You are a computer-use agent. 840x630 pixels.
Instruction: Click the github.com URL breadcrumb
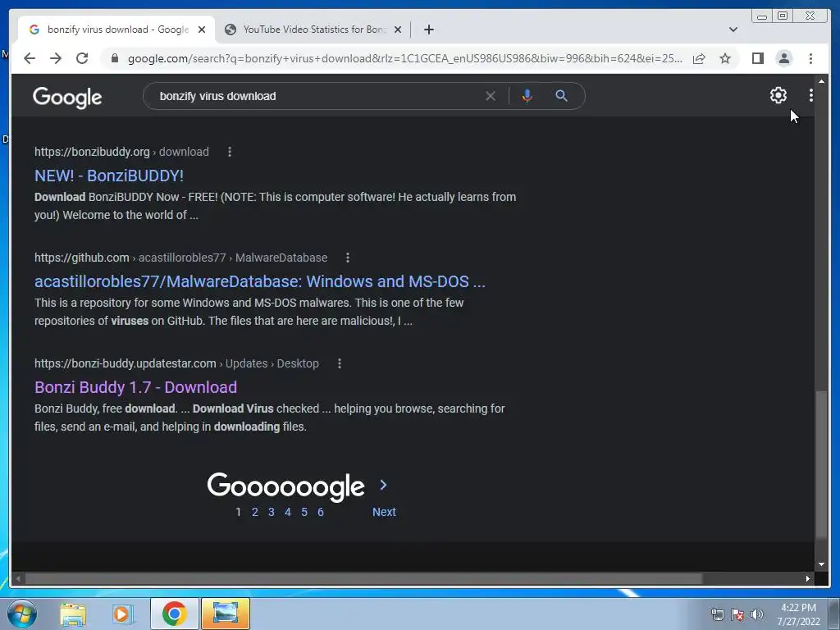(180, 258)
